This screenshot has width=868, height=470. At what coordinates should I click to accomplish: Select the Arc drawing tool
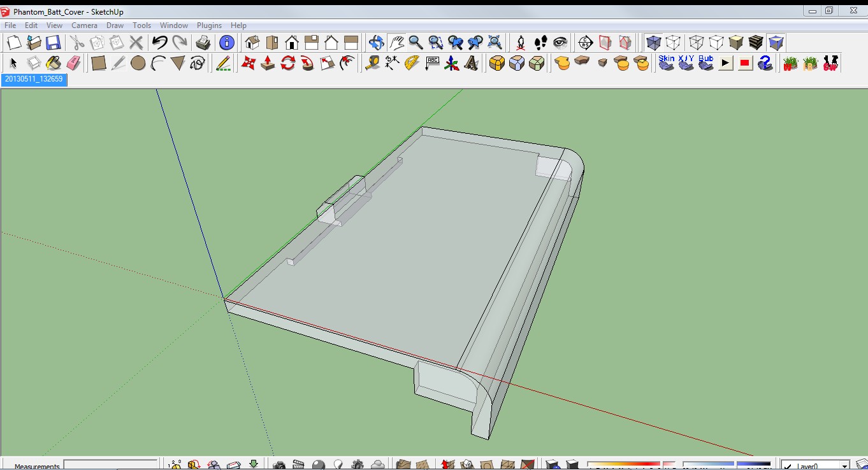pos(158,63)
